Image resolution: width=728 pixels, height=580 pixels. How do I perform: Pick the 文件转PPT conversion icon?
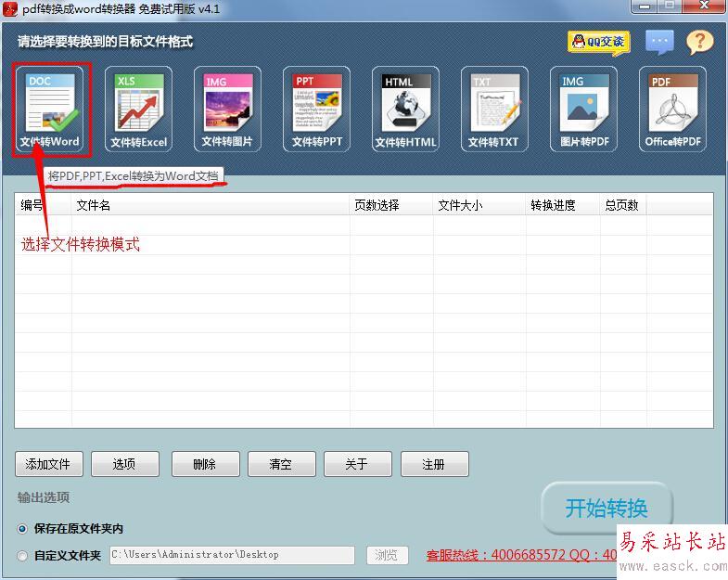[316, 110]
